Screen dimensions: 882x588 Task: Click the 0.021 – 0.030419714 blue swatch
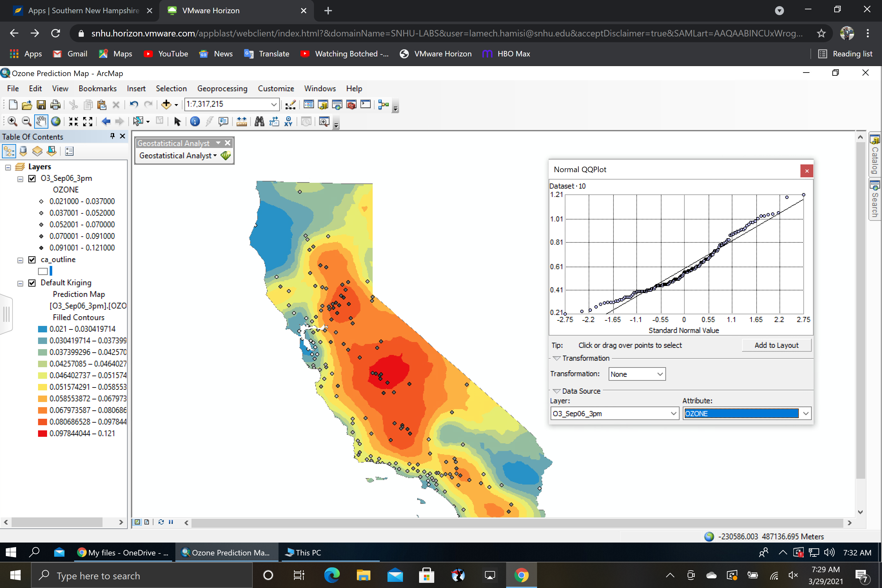[42, 329]
